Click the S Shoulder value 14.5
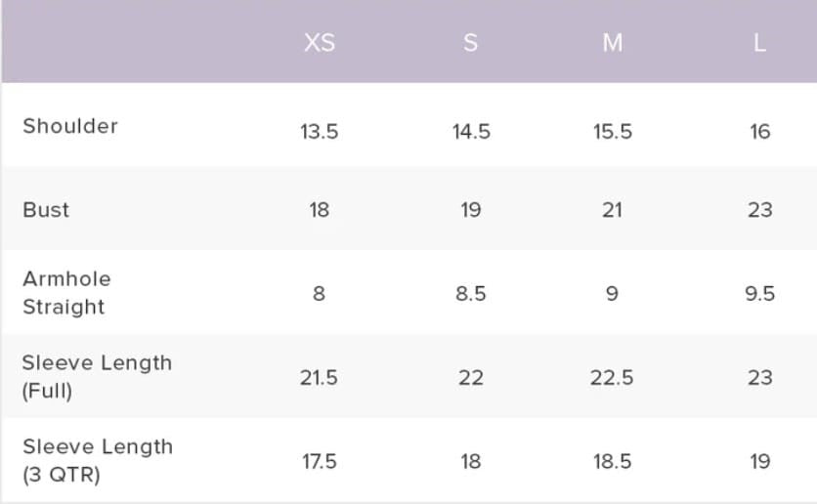The width and height of the screenshot is (817, 504). [471, 132]
